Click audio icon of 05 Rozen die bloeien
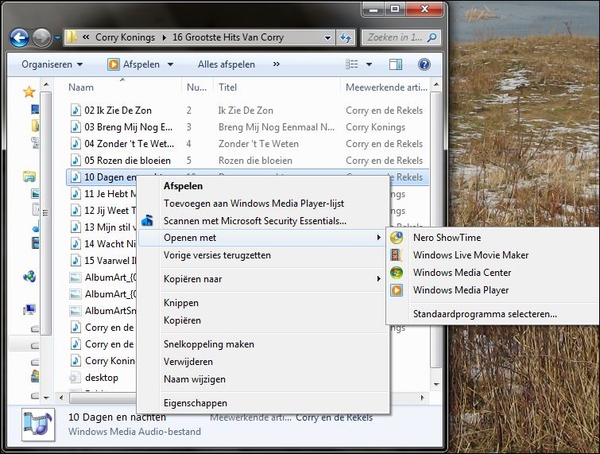The image size is (600, 454). 76,160
